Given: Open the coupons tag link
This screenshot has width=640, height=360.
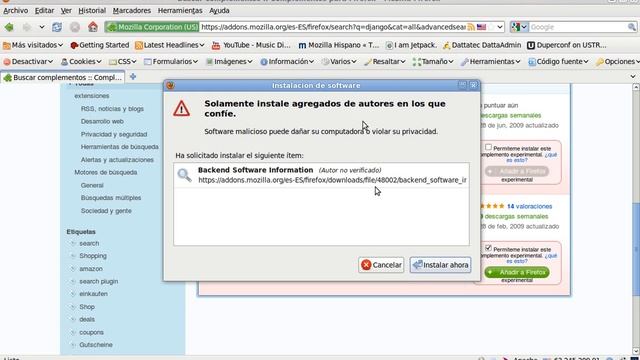Looking at the screenshot, I should coord(91,332).
